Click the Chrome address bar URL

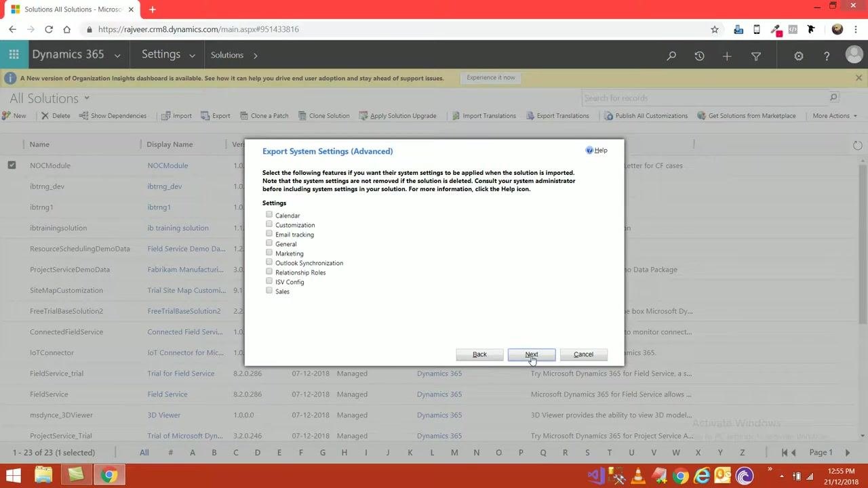pyautogui.click(x=198, y=29)
